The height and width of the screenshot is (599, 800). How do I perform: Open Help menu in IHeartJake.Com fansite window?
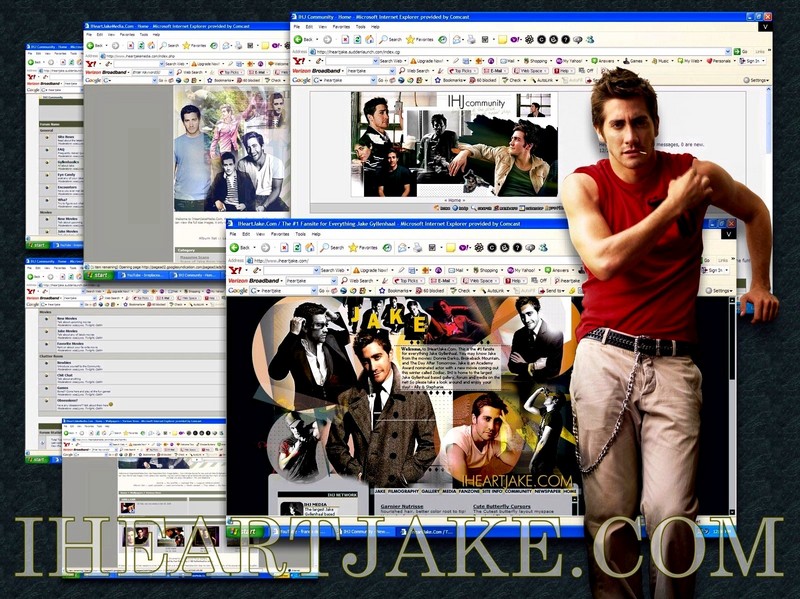pos(316,234)
